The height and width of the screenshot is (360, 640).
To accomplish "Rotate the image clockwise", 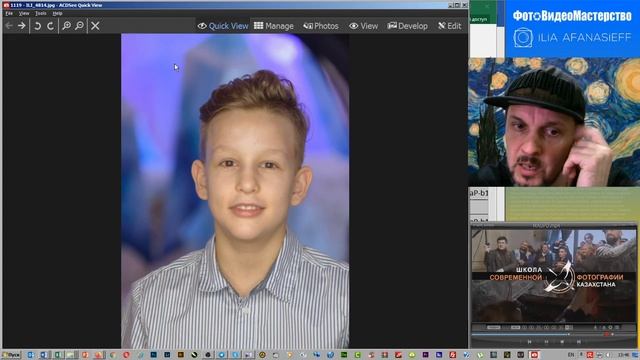I will (50, 26).
